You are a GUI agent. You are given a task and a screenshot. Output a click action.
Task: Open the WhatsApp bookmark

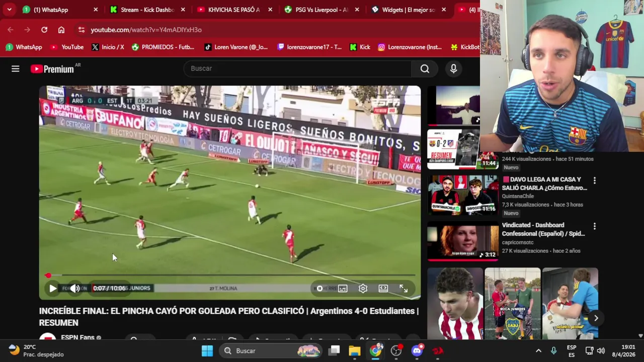click(24, 47)
